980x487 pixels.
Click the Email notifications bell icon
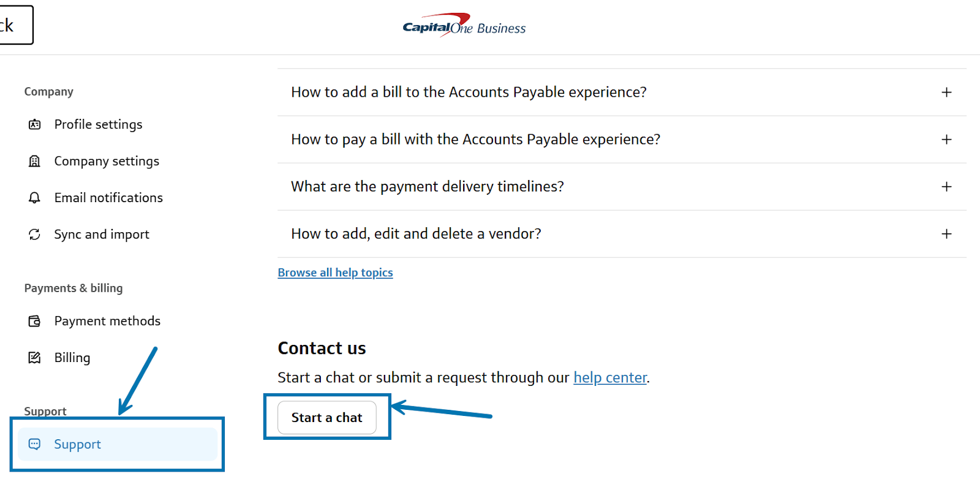tap(34, 198)
